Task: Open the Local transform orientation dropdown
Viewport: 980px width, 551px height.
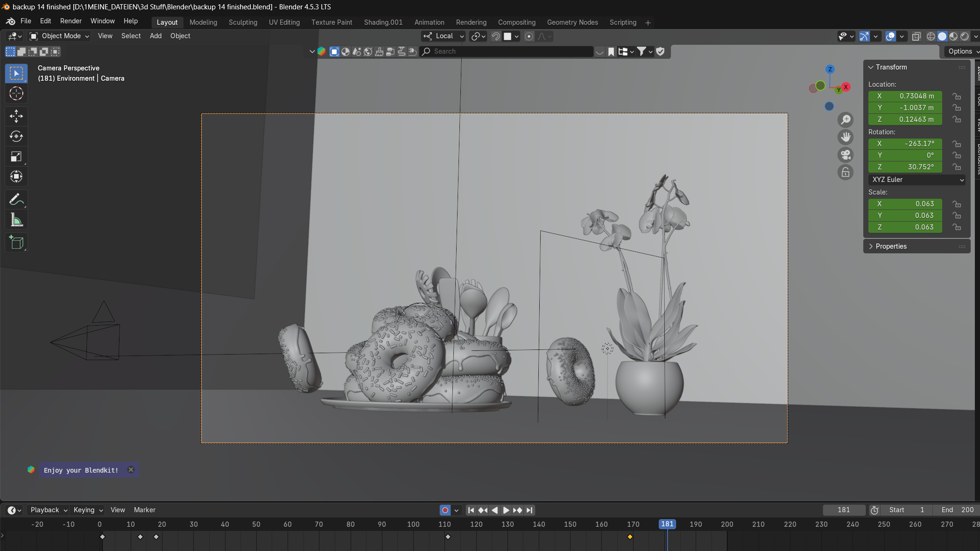Action: pyautogui.click(x=444, y=36)
